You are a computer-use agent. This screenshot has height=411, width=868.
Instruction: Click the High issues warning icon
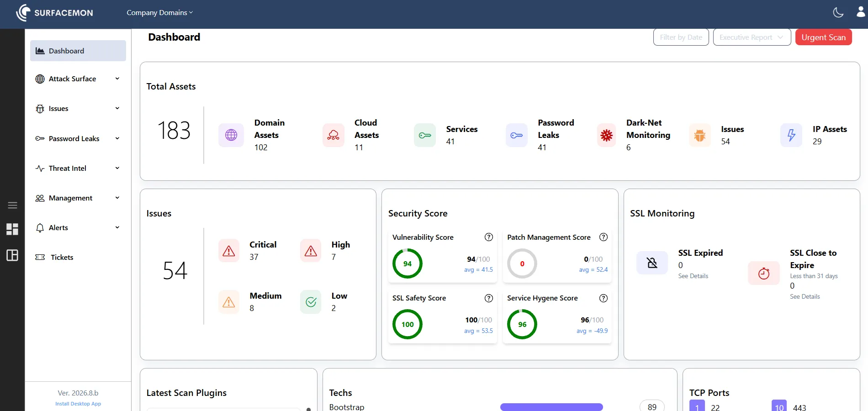(311, 251)
